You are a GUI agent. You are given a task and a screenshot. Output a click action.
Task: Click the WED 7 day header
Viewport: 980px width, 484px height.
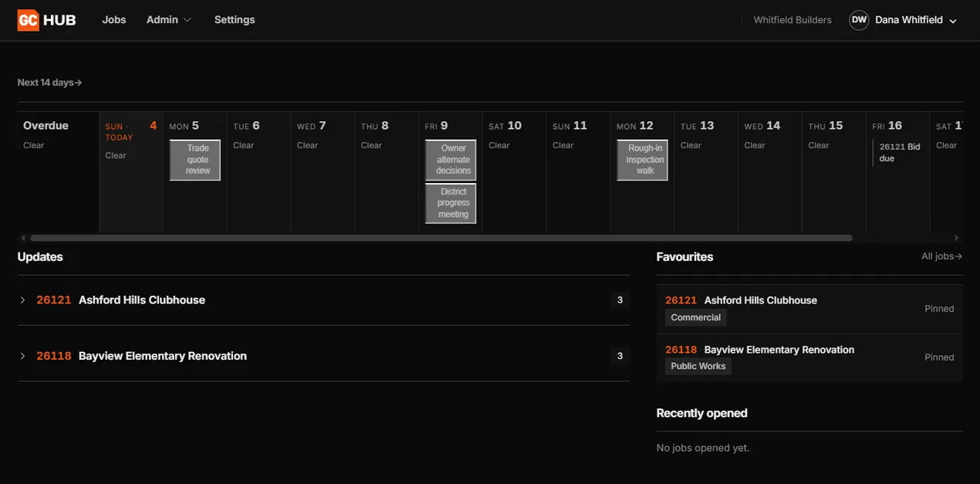point(312,126)
